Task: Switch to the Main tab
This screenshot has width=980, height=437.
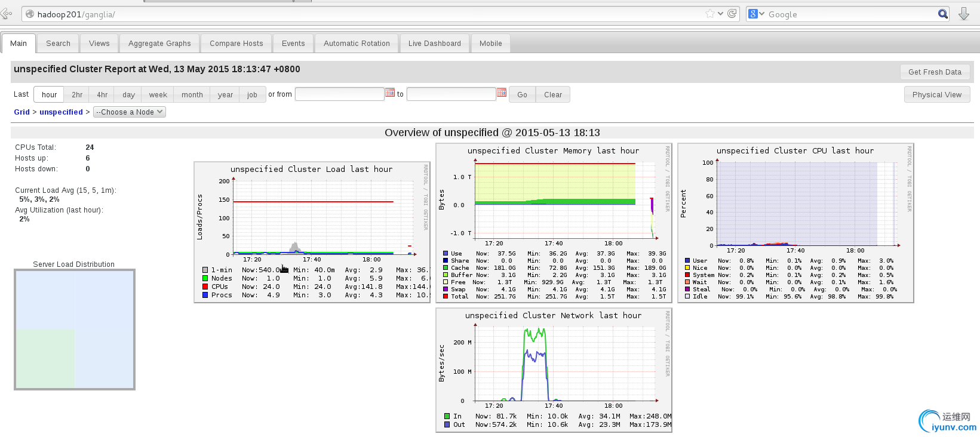Action: 19,44
